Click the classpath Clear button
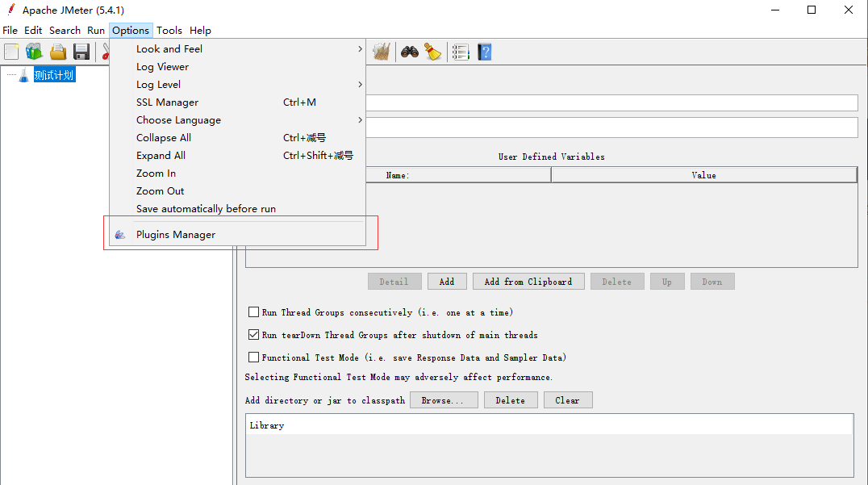The width and height of the screenshot is (868, 485). 568,399
